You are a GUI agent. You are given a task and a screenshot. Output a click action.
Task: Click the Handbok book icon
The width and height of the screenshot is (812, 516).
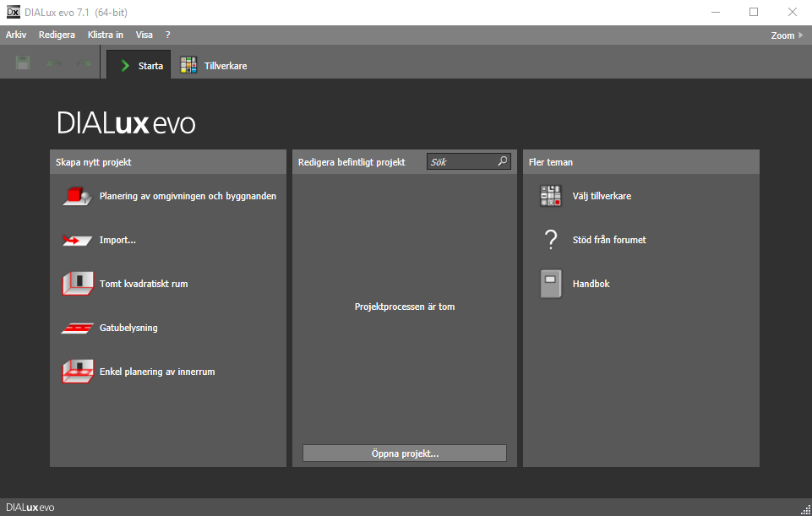(551, 284)
